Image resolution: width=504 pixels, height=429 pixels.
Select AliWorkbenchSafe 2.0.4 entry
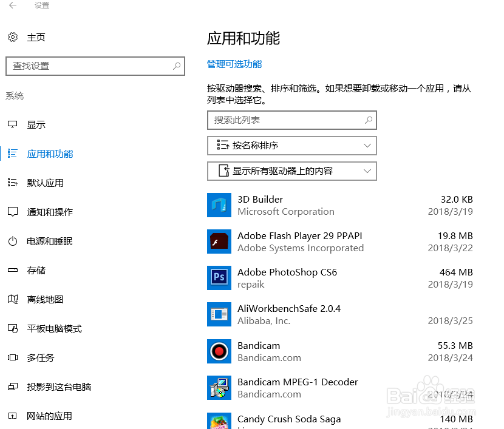click(340, 314)
